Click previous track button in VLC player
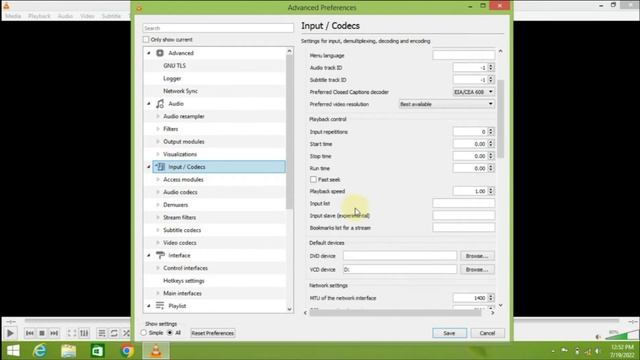The width and height of the screenshot is (640, 360). [x=30, y=333]
